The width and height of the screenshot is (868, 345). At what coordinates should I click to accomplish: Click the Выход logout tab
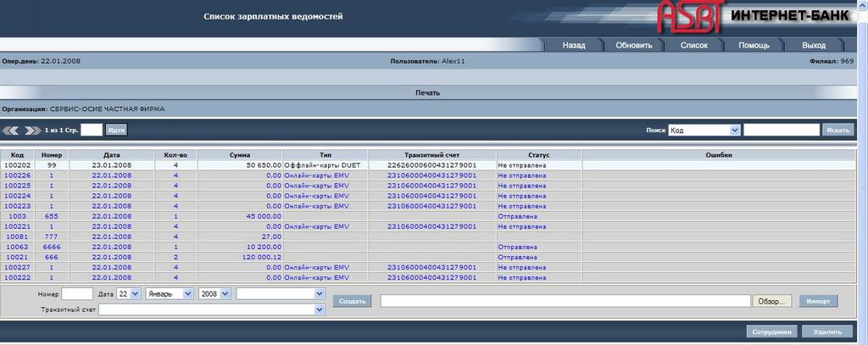pyautogui.click(x=813, y=45)
